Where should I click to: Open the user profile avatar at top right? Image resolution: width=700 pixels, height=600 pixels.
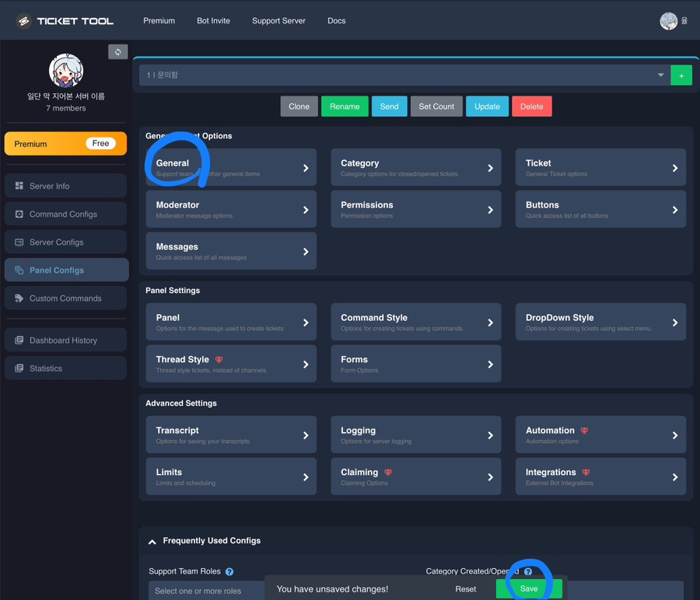(x=668, y=21)
